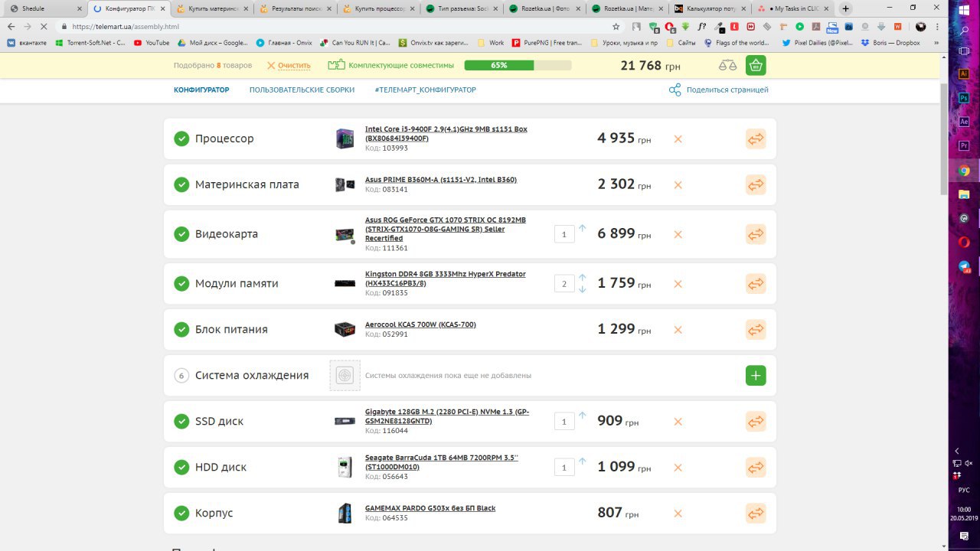Screen dimensions: 980x551
Task: Remove the Kingston HyperX memory modules
Action: click(678, 284)
